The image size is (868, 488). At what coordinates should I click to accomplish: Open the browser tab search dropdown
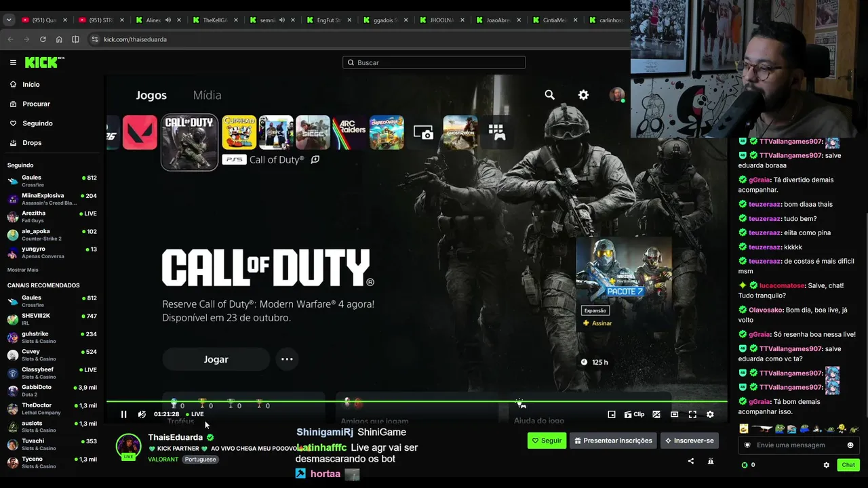(9, 20)
